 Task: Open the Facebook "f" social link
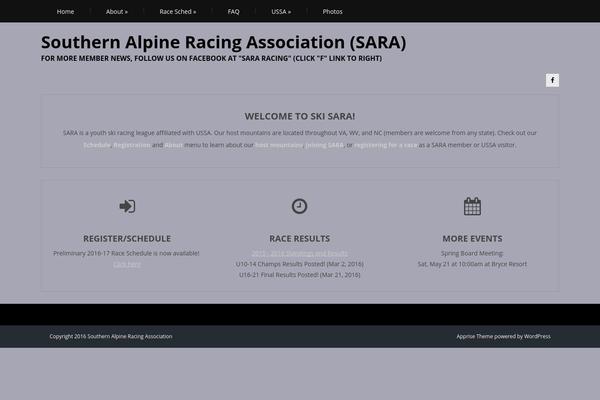tap(552, 80)
